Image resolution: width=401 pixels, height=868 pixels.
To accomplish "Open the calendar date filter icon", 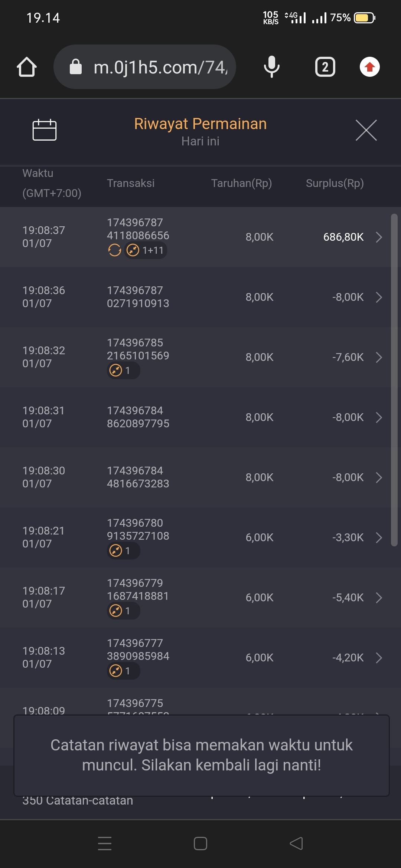I will coord(45,130).
